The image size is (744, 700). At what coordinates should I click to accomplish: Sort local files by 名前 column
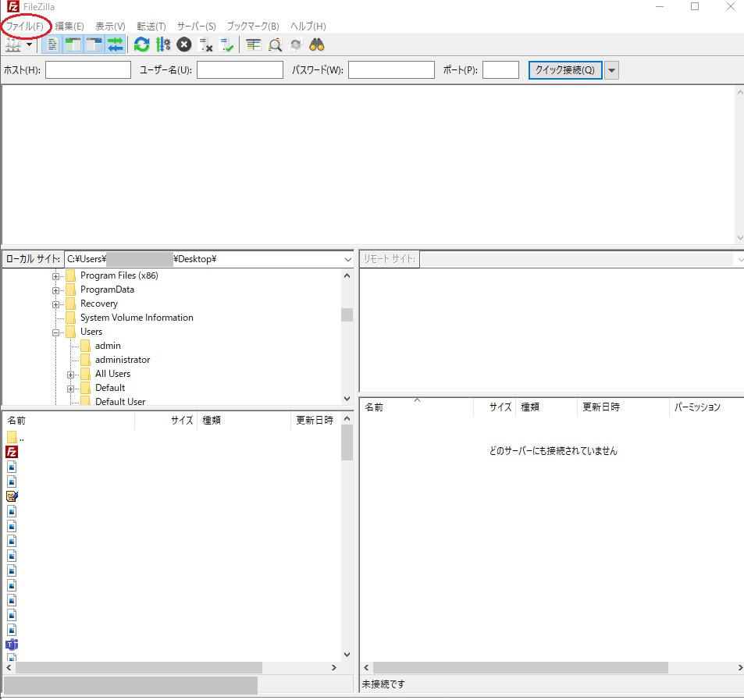69,420
